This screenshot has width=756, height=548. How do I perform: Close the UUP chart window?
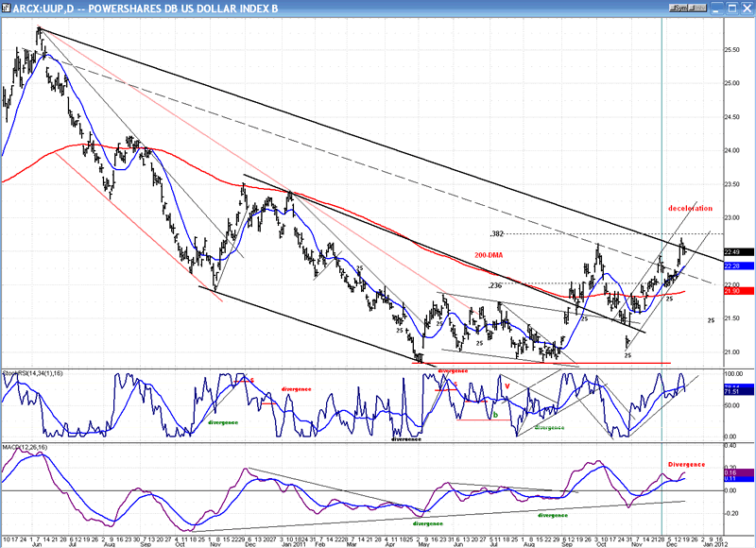pyautogui.click(x=747, y=8)
